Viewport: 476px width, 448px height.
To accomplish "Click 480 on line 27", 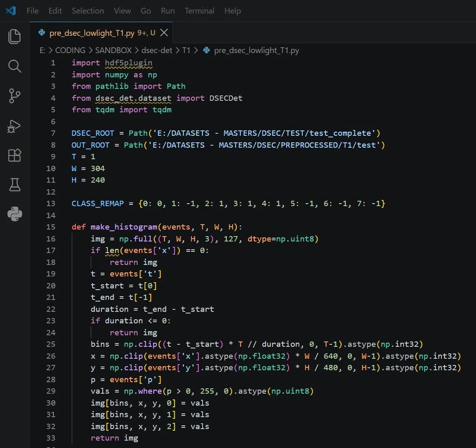I will coord(331,368).
